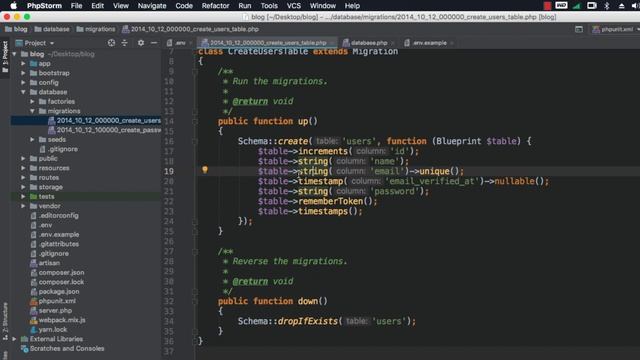
Task: Open the Project view dropdown
Action: (35, 43)
